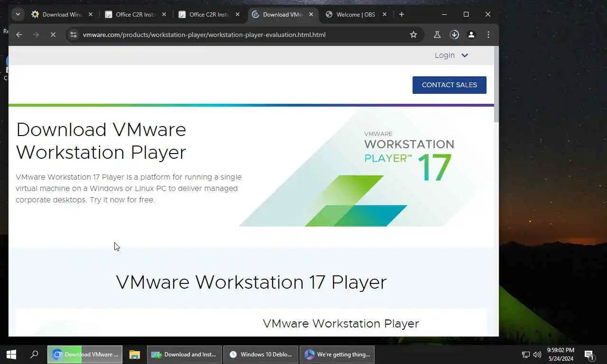Open File Explorer from the taskbar

point(135,355)
